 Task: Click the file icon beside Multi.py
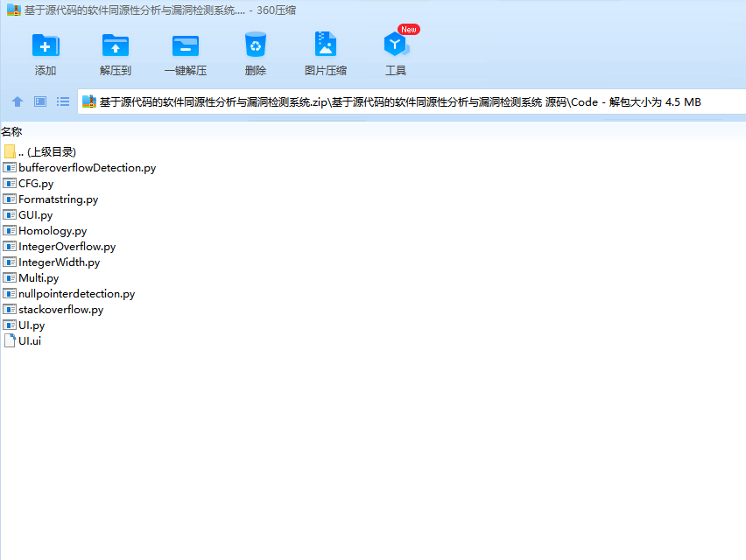click(x=10, y=277)
